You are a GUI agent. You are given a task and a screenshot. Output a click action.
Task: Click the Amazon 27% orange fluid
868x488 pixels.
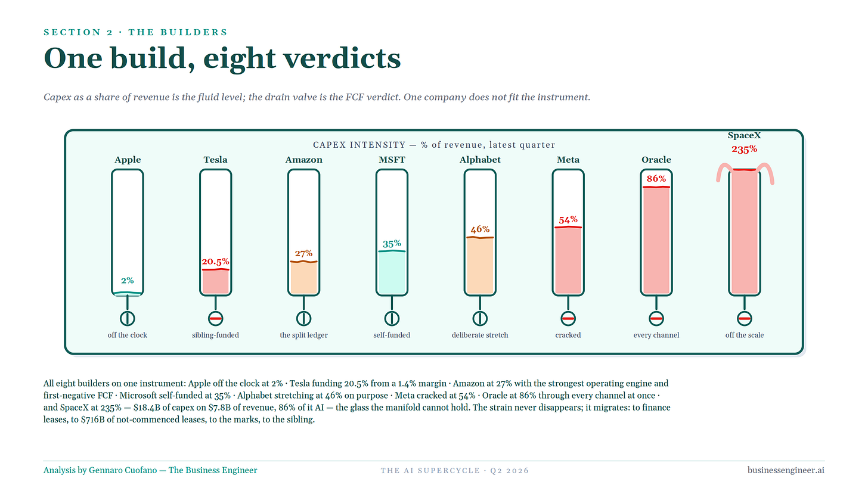coord(303,277)
